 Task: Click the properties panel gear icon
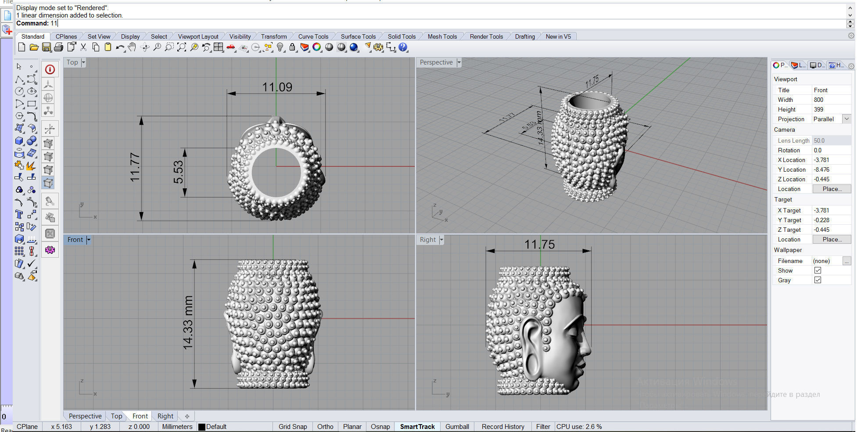(851, 66)
